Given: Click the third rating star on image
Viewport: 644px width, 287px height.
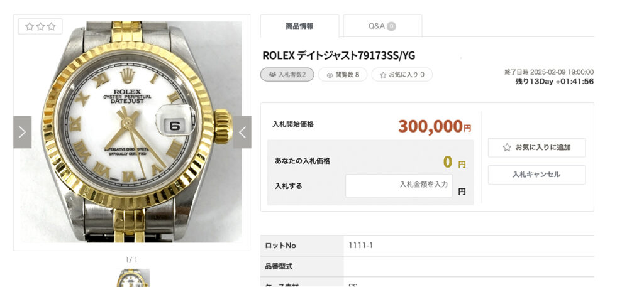Looking at the screenshot, I should [52, 26].
